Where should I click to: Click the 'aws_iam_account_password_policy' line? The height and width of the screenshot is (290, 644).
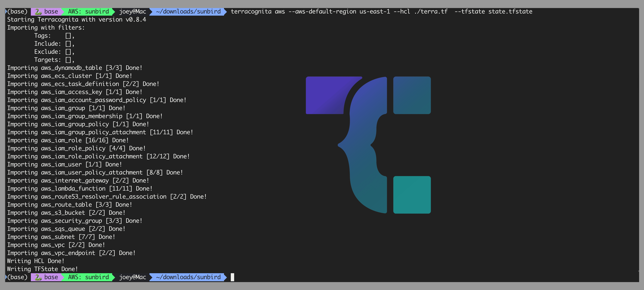[97, 100]
